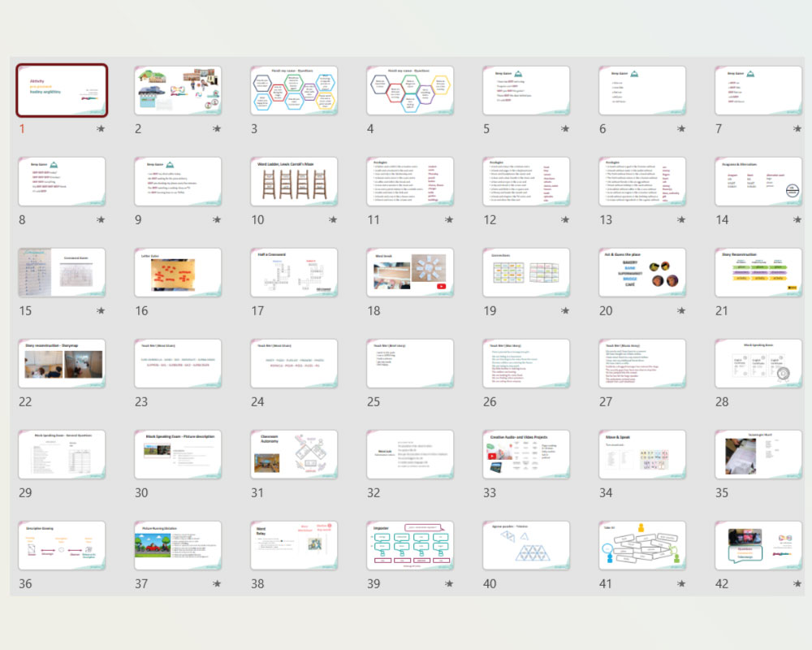
Task: Click the star icon below slide 14
Action: click(797, 219)
